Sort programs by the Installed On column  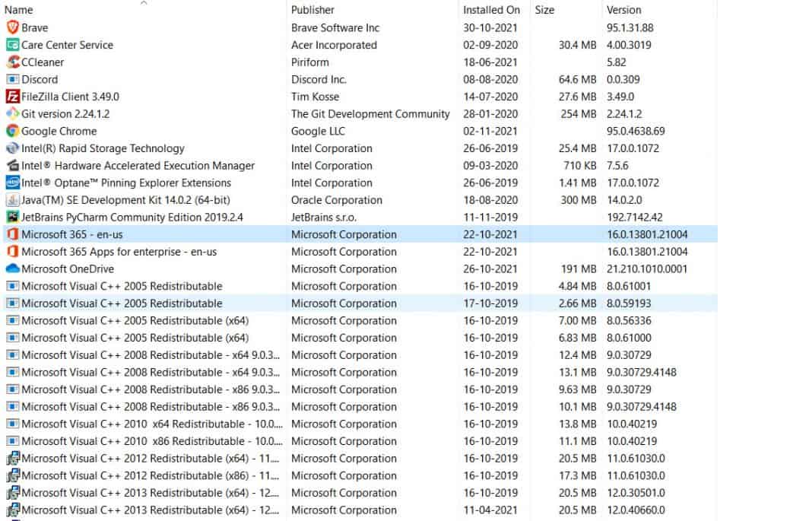tap(491, 9)
